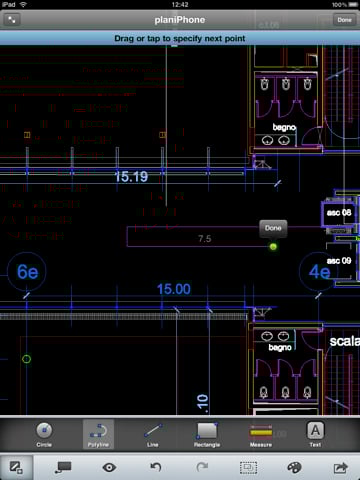Open the share export menu
360x480 pixels.
pyautogui.click(x=340, y=468)
